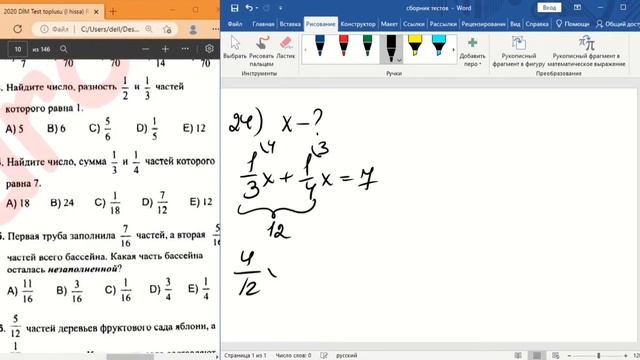Save the Word document
Screen dimensions: 640x360
click(234, 8)
